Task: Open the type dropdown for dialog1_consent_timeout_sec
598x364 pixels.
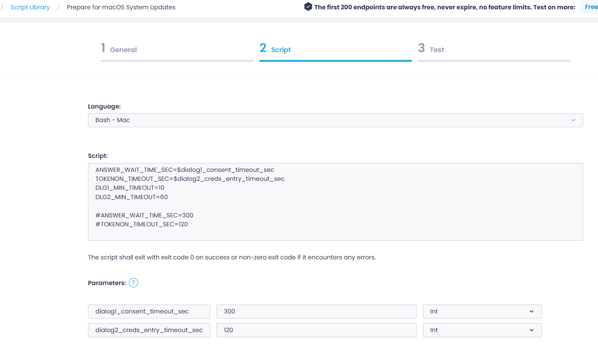Action: pyautogui.click(x=482, y=311)
